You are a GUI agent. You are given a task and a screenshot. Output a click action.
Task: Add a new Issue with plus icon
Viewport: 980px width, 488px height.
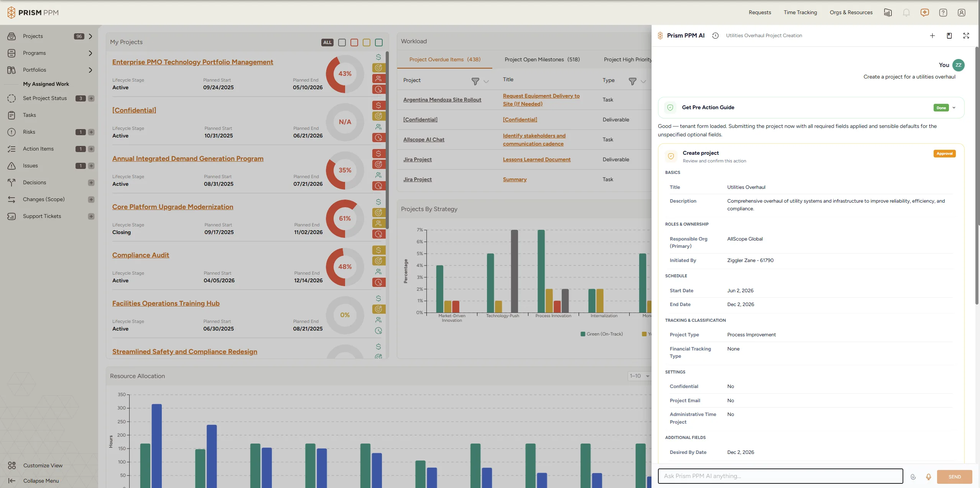pyautogui.click(x=91, y=166)
